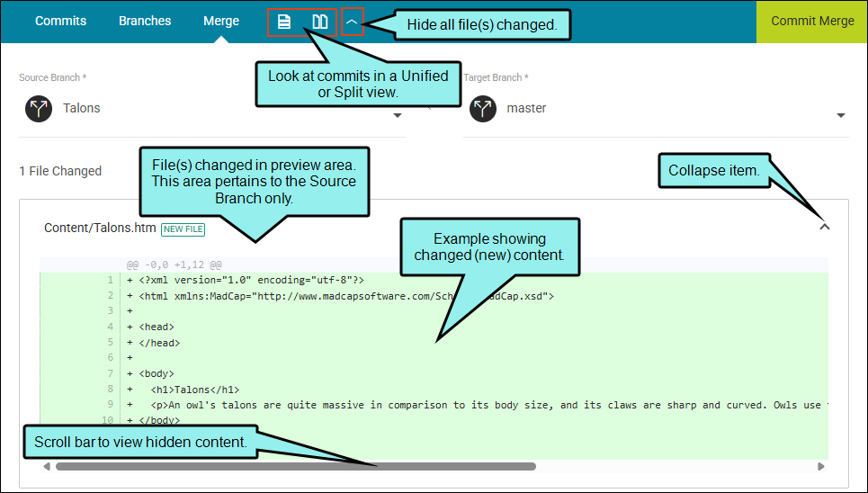Hide all changed files with toolbar chevron
Screen dimensions: 868x493
pos(353,22)
